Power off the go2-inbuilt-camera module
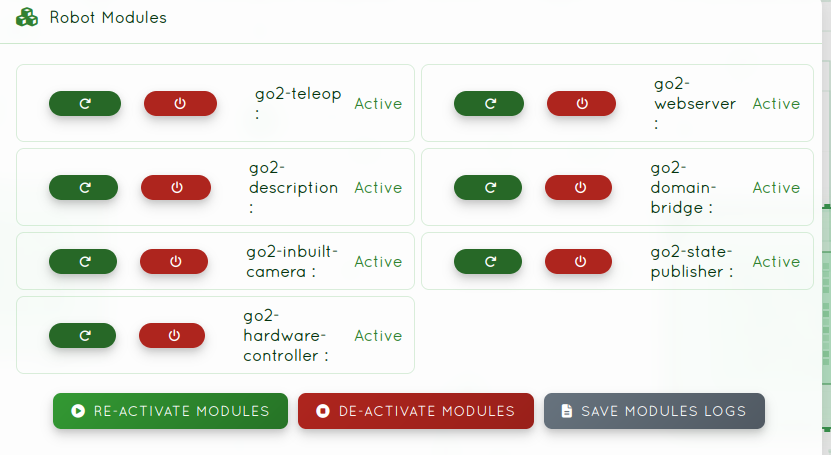Image resolution: width=831 pixels, height=455 pixels. click(x=174, y=261)
